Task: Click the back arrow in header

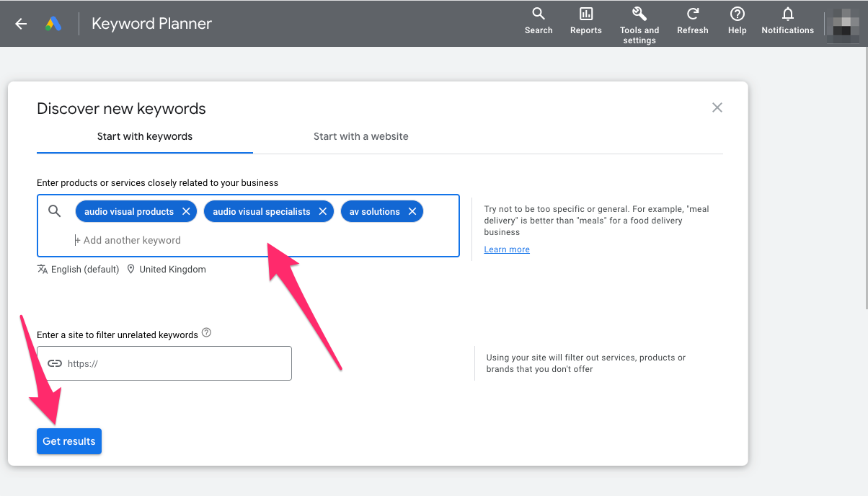Action: click(21, 24)
